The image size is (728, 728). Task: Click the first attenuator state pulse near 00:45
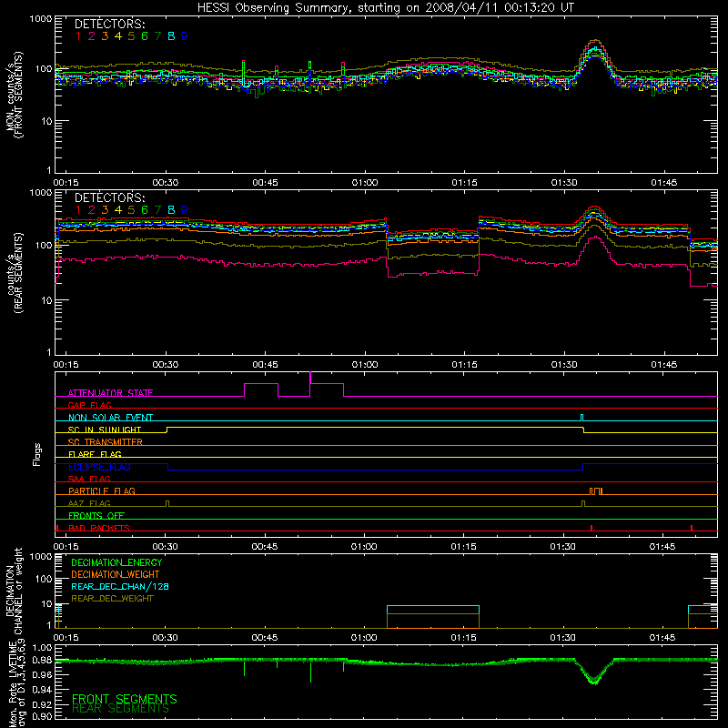pyautogui.click(x=261, y=389)
